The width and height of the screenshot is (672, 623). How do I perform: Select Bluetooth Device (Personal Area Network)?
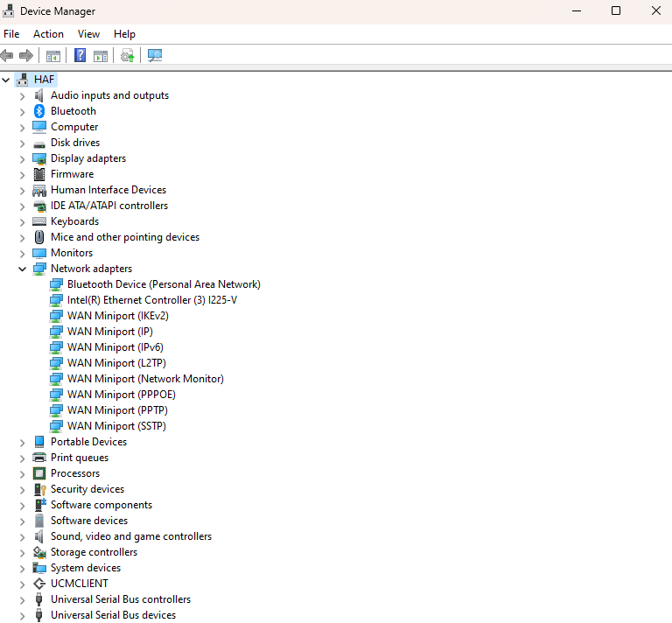tap(164, 284)
